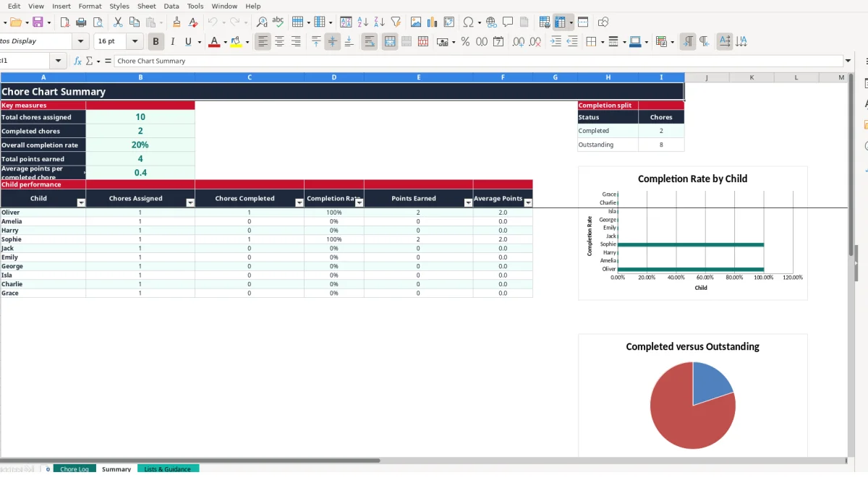This screenshot has width=868, height=488.
Task: Select the Clone Formatting paintbrush
Action: pyautogui.click(x=176, y=22)
